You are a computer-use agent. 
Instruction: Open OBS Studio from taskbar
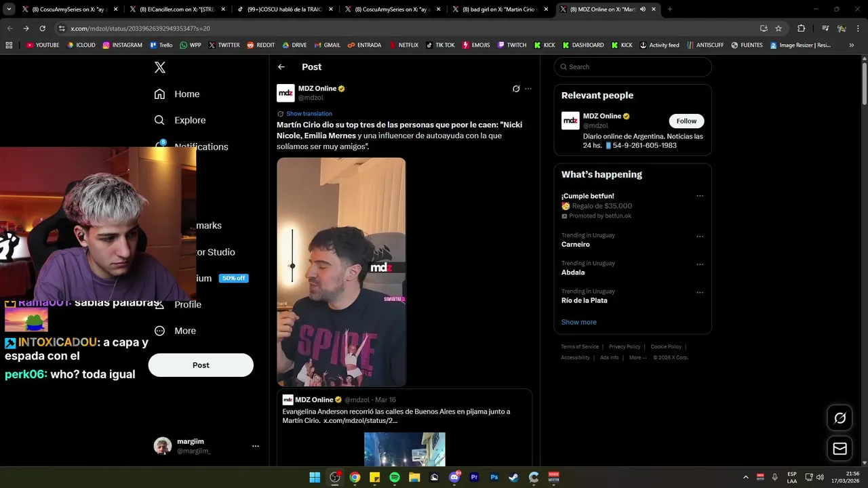click(x=335, y=477)
